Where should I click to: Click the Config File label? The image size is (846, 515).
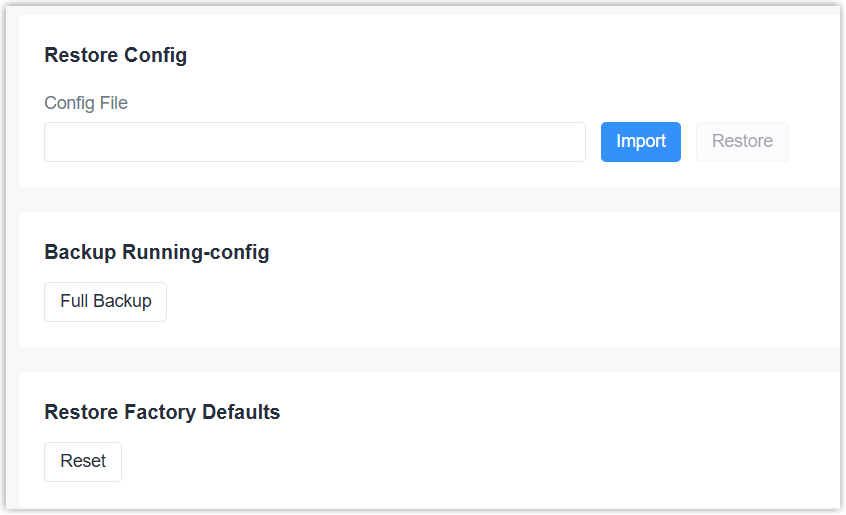(86, 103)
